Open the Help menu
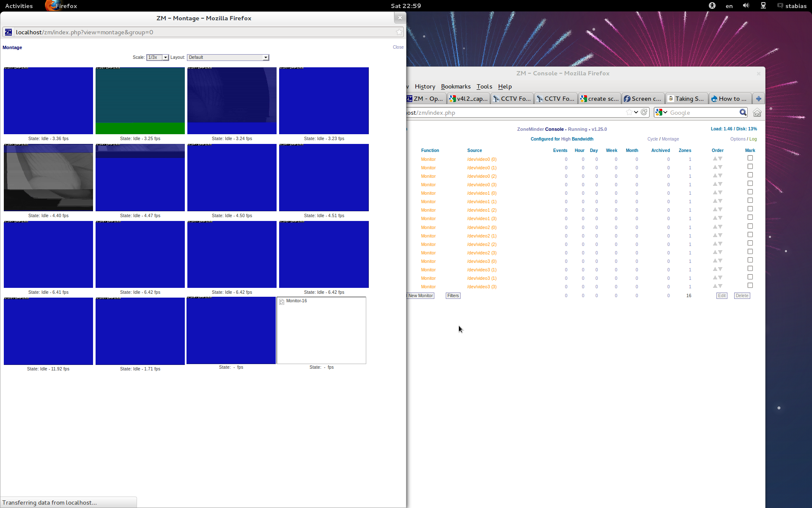Viewport: 812px width, 508px height. [x=505, y=86]
